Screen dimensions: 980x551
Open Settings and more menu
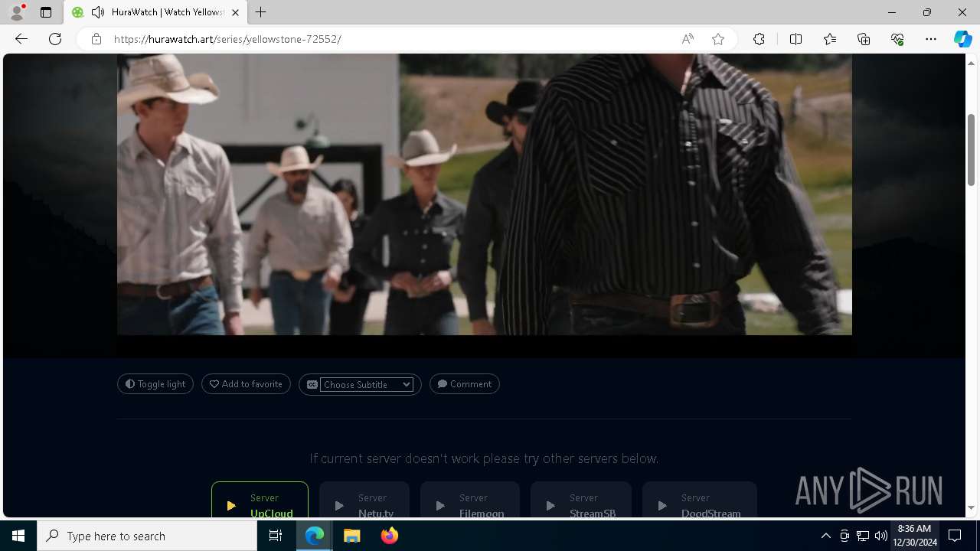[931, 39]
